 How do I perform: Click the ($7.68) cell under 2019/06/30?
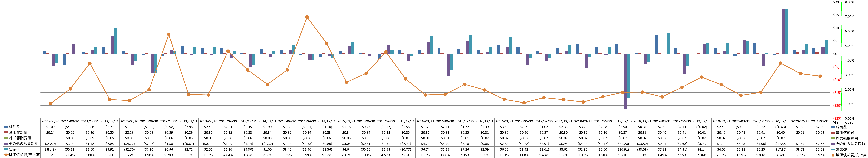pyautogui.click(x=682, y=144)
